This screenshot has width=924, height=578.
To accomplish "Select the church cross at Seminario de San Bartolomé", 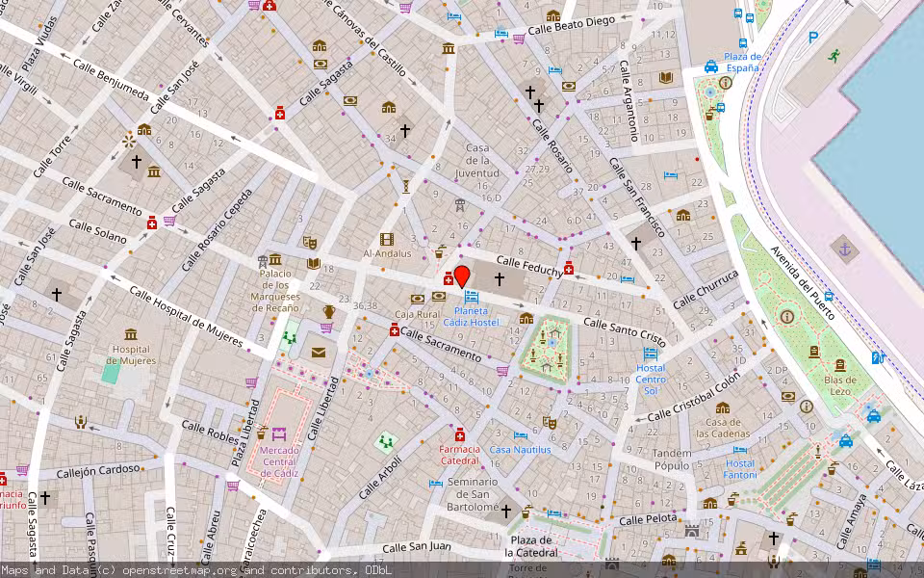I will [x=505, y=512].
